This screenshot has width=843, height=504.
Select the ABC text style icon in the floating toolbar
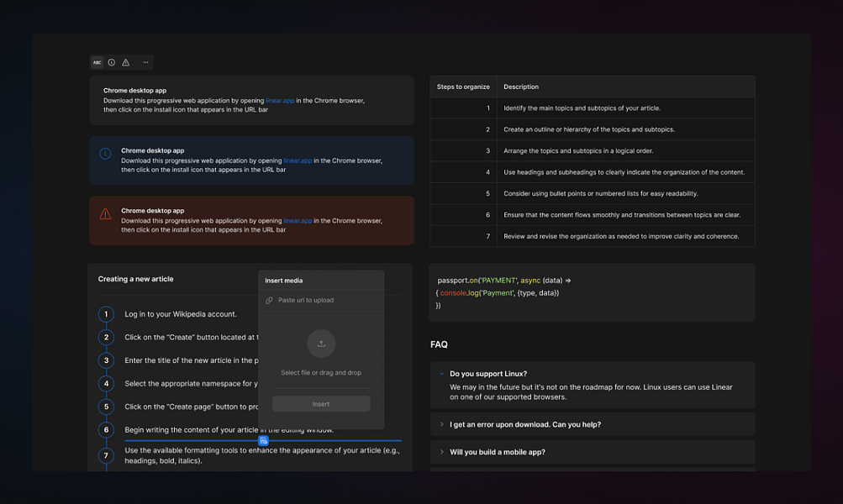click(x=97, y=61)
